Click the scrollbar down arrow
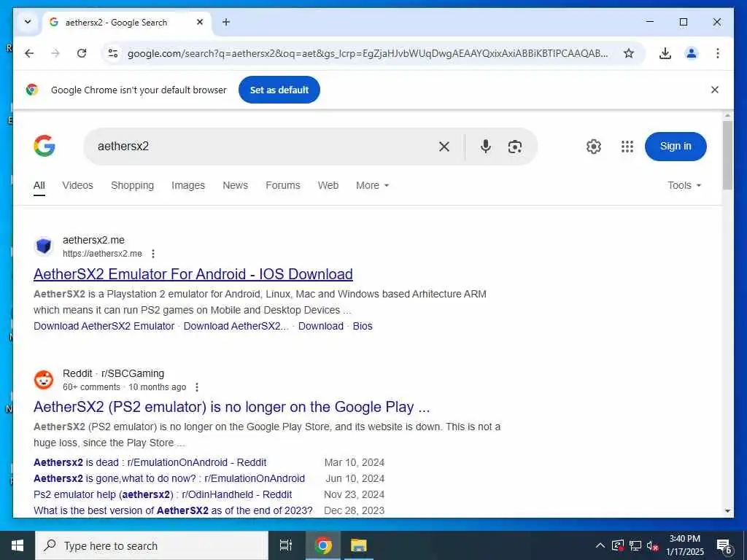The width and height of the screenshot is (747, 560). click(x=727, y=511)
